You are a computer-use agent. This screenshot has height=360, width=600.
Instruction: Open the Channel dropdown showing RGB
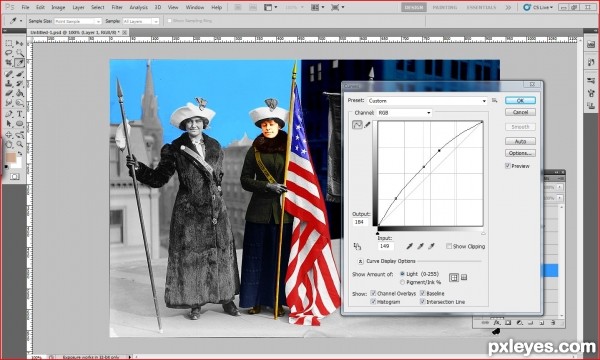click(404, 112)
